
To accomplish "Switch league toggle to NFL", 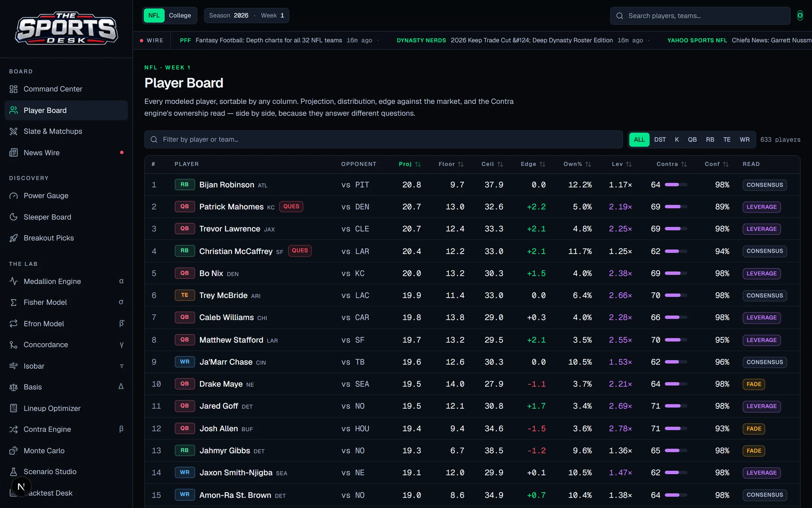I will 154,15.
